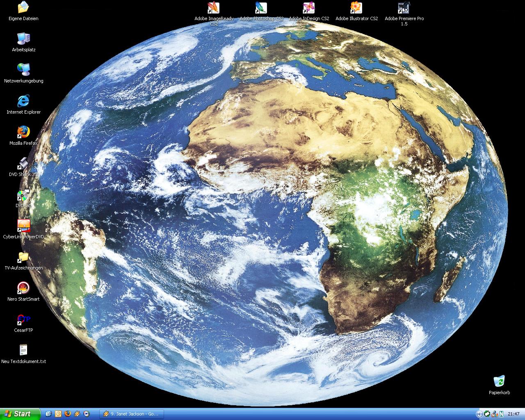Select the Mozilla Firefox desktop shortcut
Image resolution: width=525 pixels, height=420 pixels.
(23, 132)
